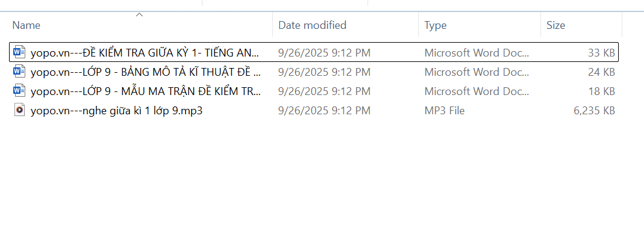Click Word icon of BẢNG MÔ TẢ KĨ THUẬT file

point(19,72)
